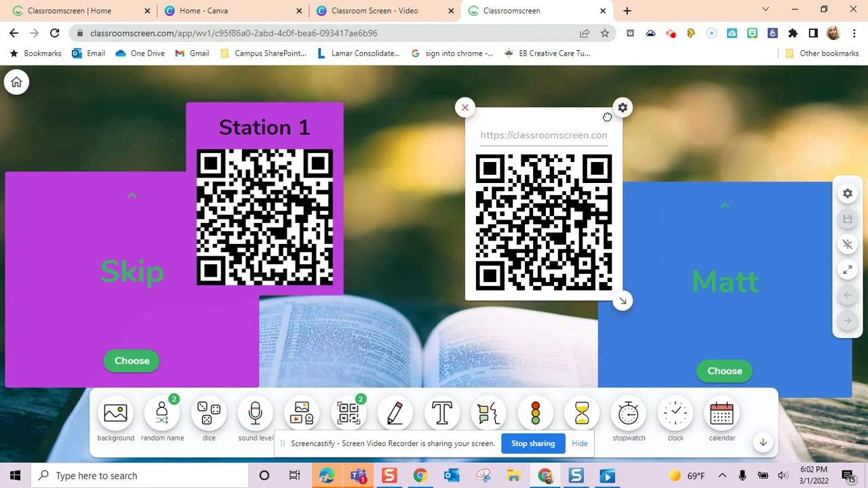Open the Chrome three-dot menu
This screenshot has height=488, width=868.
point(854,33)
